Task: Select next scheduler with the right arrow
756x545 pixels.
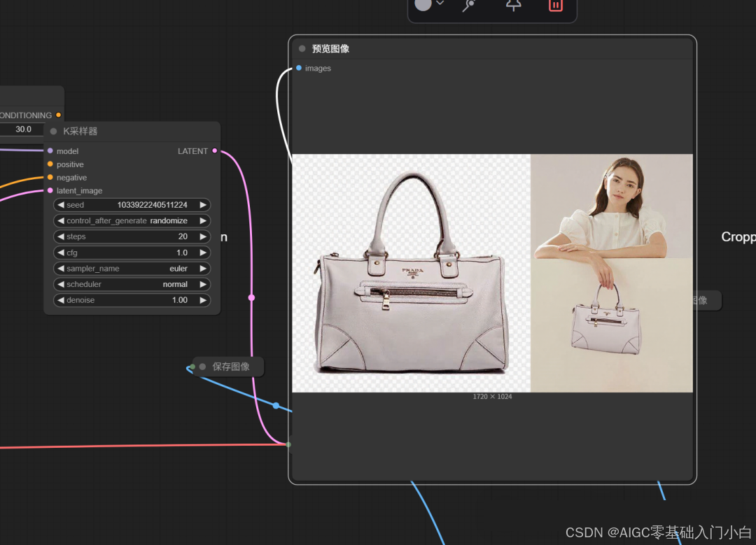Action: point(203,284)
